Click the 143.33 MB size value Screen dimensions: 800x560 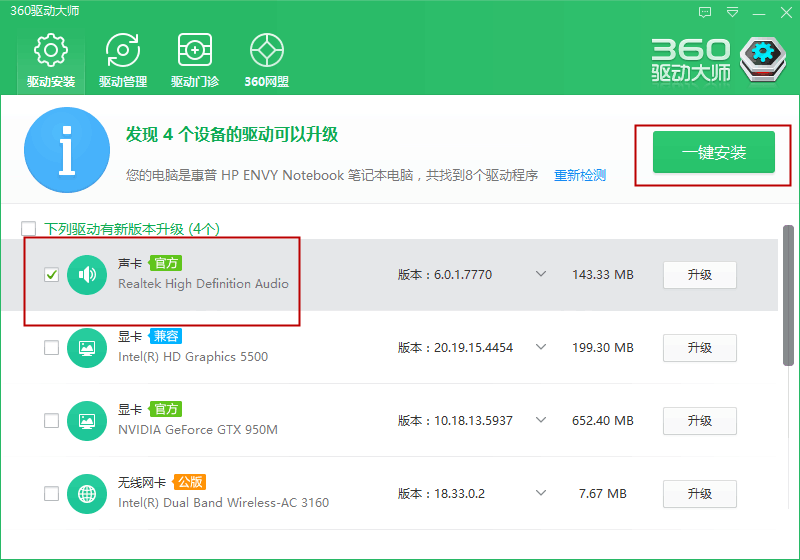(x=603, y=275)
